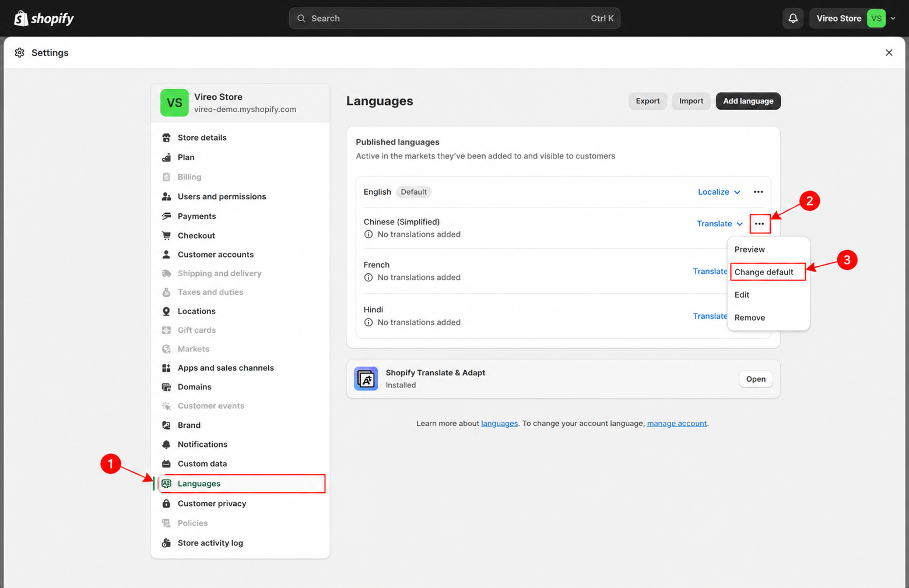The height and width of the screenshot is (588, 909).
Task: Open Shopify Translate & Adapt app
Action: tap(756, 379)
